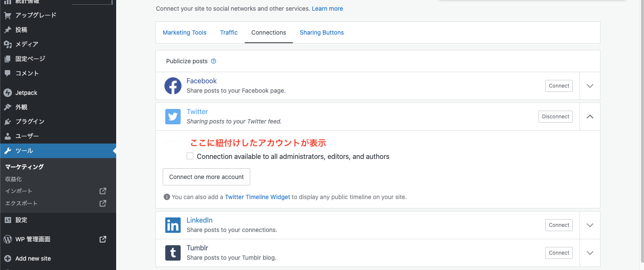Click the Twitter bird logo icon

click(x=173, y=117)
